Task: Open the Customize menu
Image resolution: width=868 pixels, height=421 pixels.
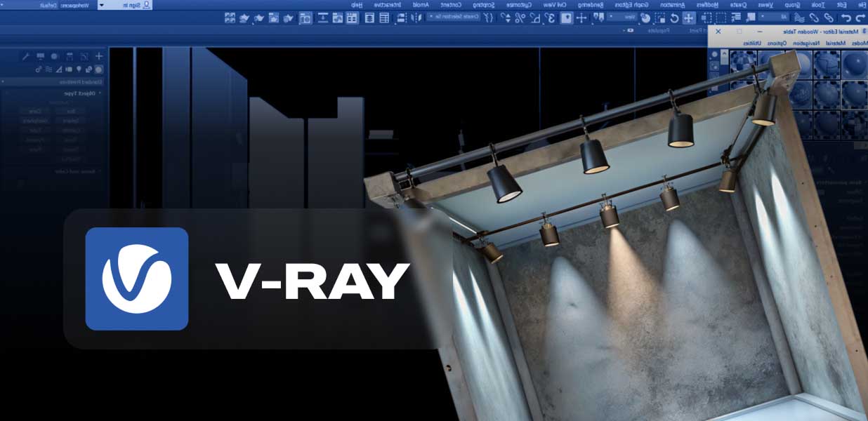Action: click(x=519, y=5)
